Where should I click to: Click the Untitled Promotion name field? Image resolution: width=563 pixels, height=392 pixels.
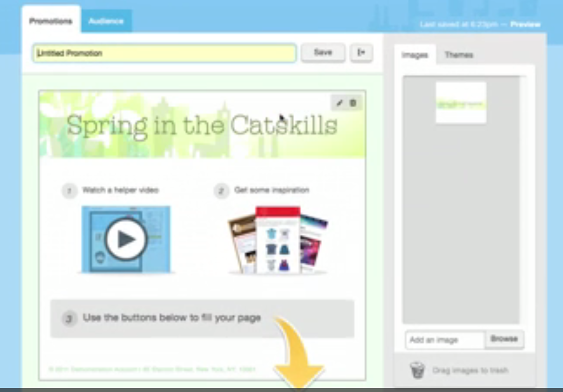pos(164,53)
